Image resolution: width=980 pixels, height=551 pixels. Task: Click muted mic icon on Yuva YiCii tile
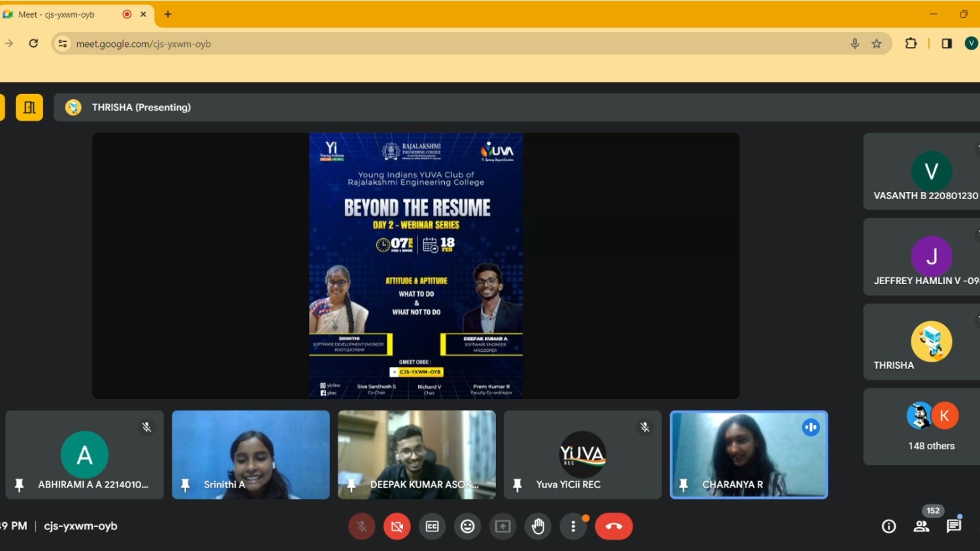645,427
